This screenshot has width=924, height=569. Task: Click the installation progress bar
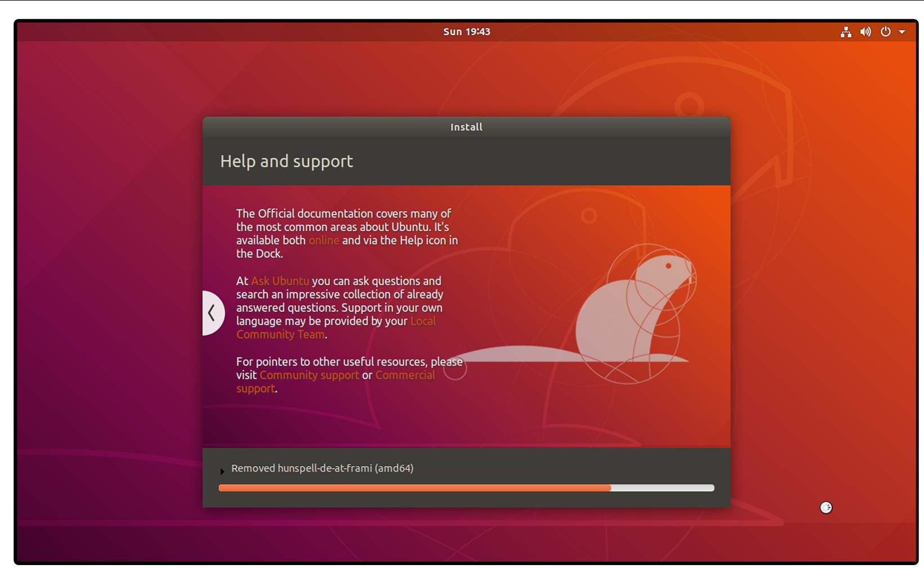466,488
